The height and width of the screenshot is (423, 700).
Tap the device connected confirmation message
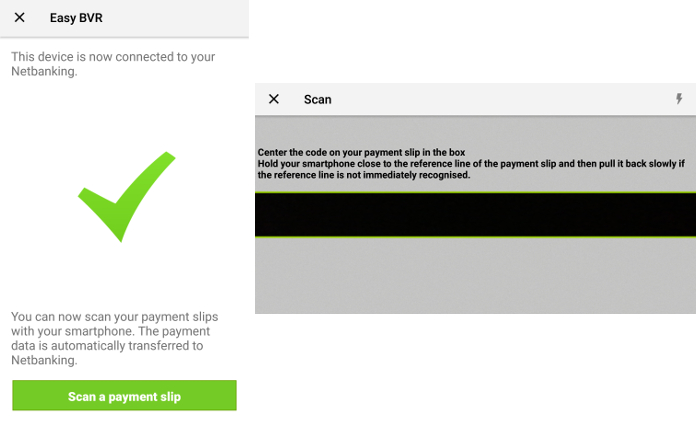point(112,65)
